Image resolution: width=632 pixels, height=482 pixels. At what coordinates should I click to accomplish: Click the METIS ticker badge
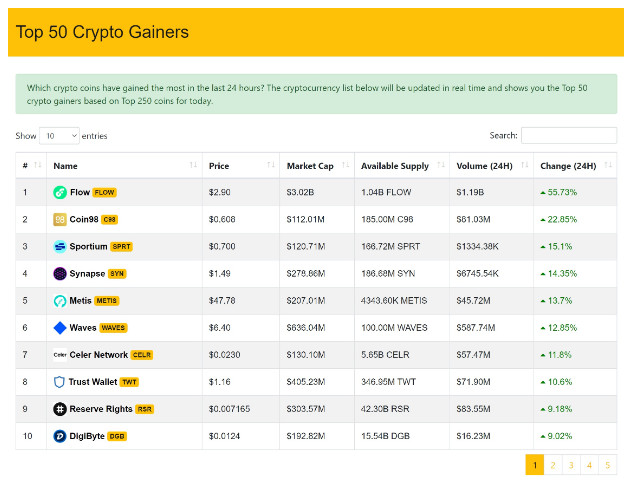pos(106,301)
